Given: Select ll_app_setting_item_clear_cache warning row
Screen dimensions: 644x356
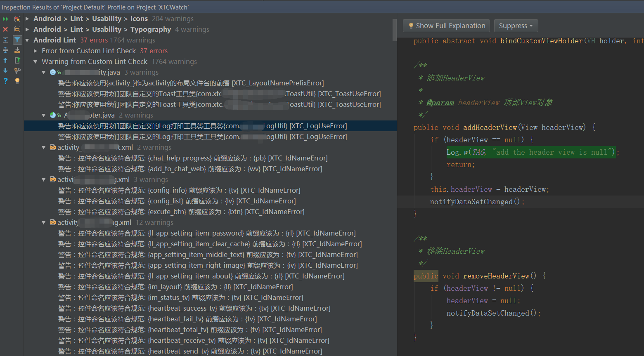Looking at the screenshot, I should pyautogui.click(x=210, y=244).
